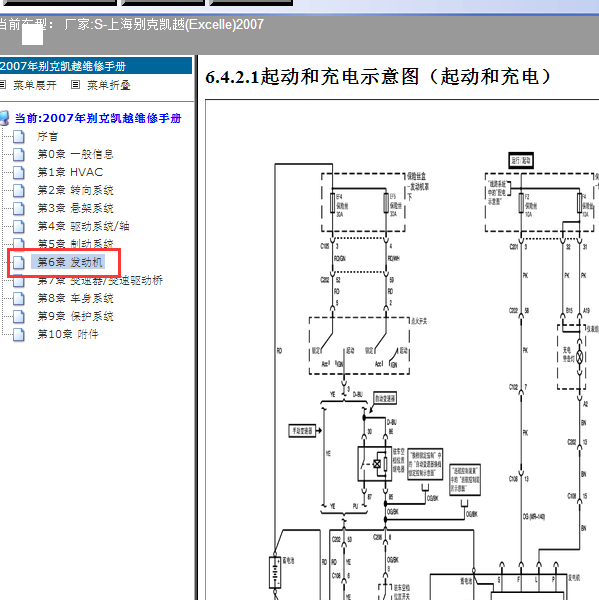Image resolution: width=599 pixels, height=600 pixels.
Task: Click the expand-menu list icon
Action: (x=3, y=85)
